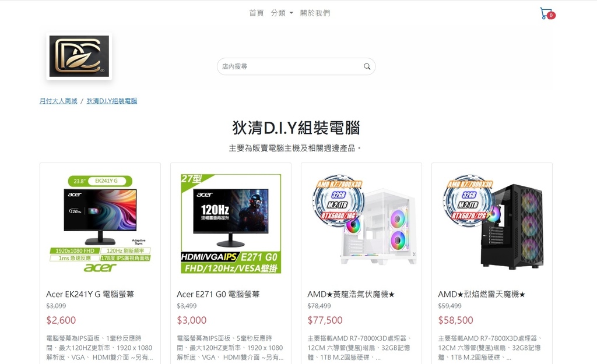Select the Acer E271 G0 電腦螢幕 title
Viewport: 597px width, 364px height.
(x=218, y=294)
